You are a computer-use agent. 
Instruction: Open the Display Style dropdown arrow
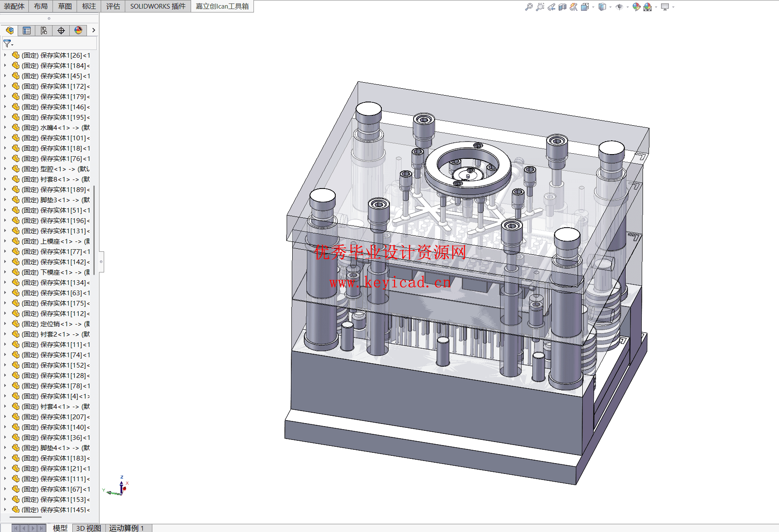pyautogui.click(x=610, y=7)
